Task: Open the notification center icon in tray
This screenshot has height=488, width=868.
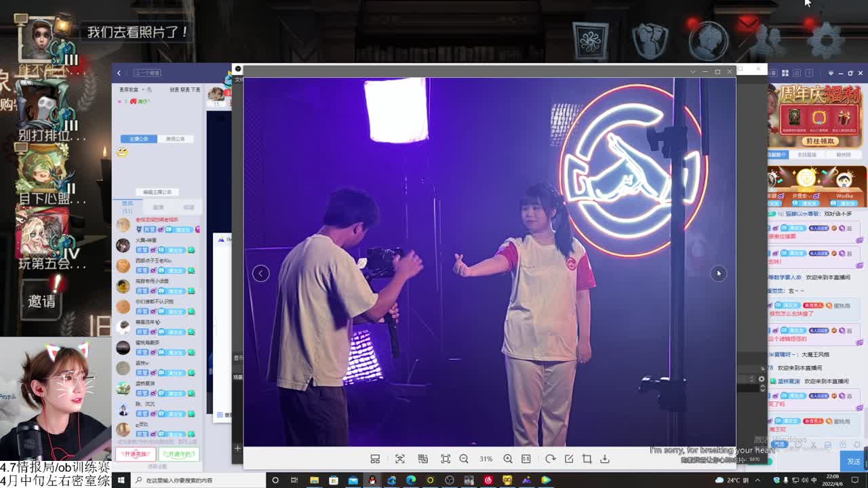Action: click(x=856, y=480)
